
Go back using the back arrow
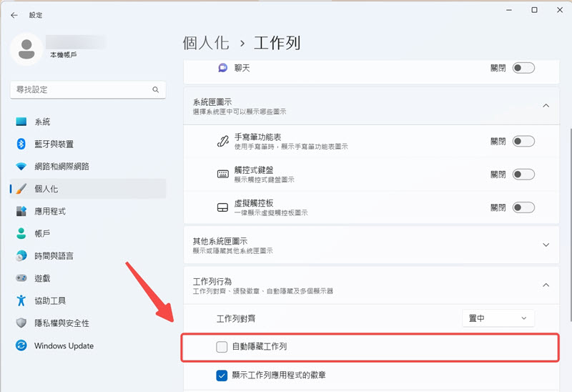click(14, 15)
